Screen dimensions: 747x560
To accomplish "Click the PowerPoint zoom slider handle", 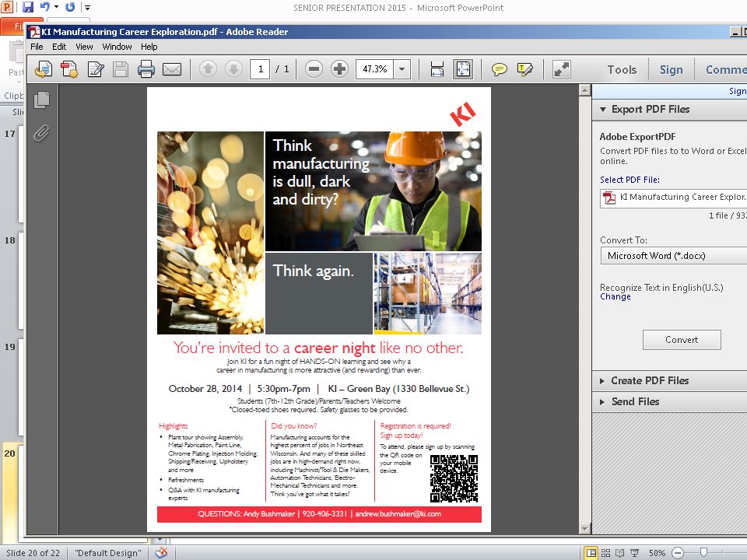I will [x=703, y=552].
